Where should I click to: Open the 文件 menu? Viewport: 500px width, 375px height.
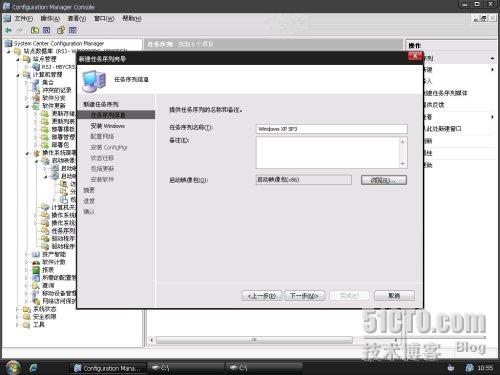[x=23, y=18]
